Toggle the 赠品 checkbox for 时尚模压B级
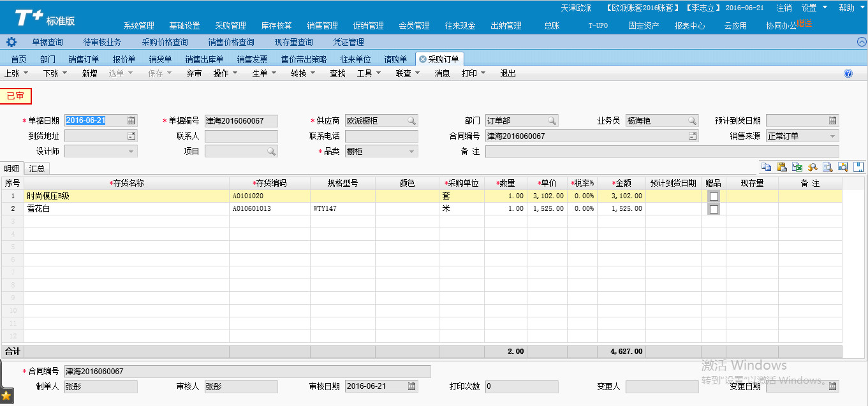 point(714,196)
